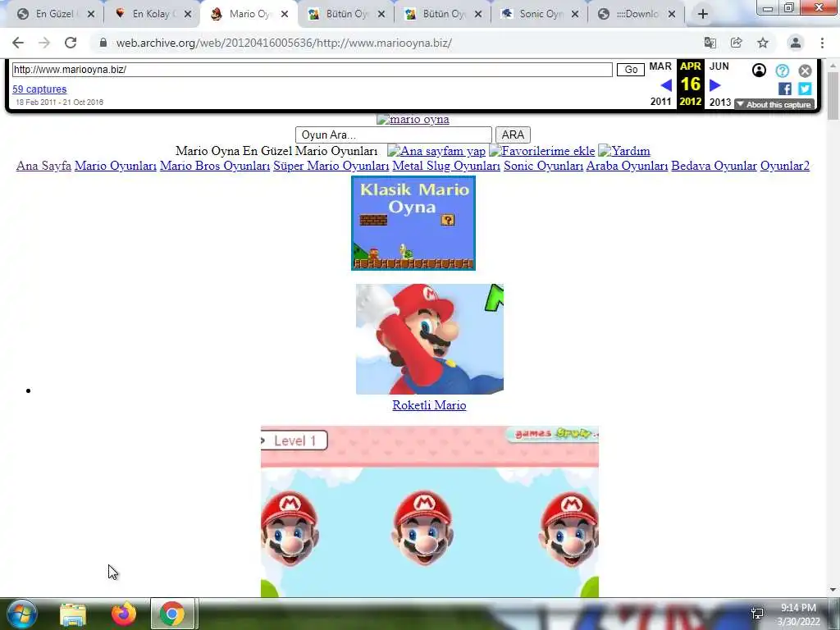This screenshot has width=840, height=630.
Task: Close the 'Sonic Oyn' tab
Action: (x=575, y=15)
